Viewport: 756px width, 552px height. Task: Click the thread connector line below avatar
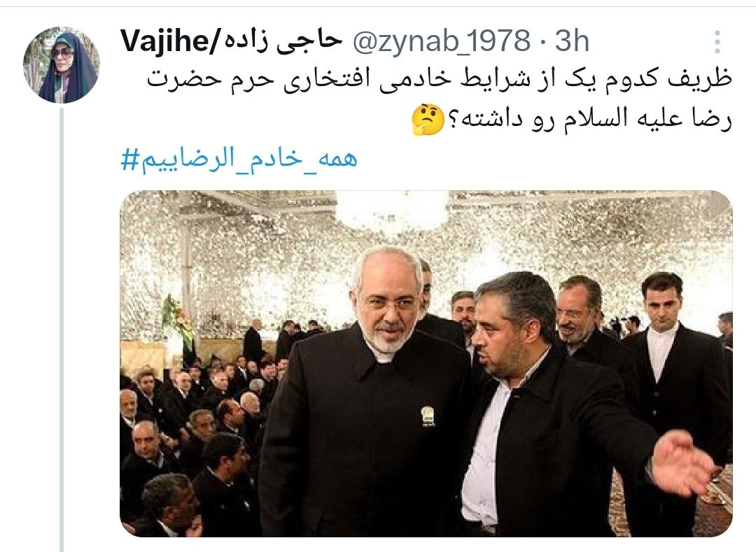tap(61, 330)
